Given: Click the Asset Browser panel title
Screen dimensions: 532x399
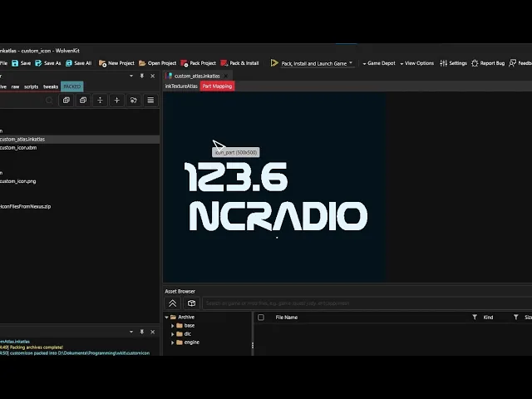Looking at the screenshot, I should [x=180, y=292].
